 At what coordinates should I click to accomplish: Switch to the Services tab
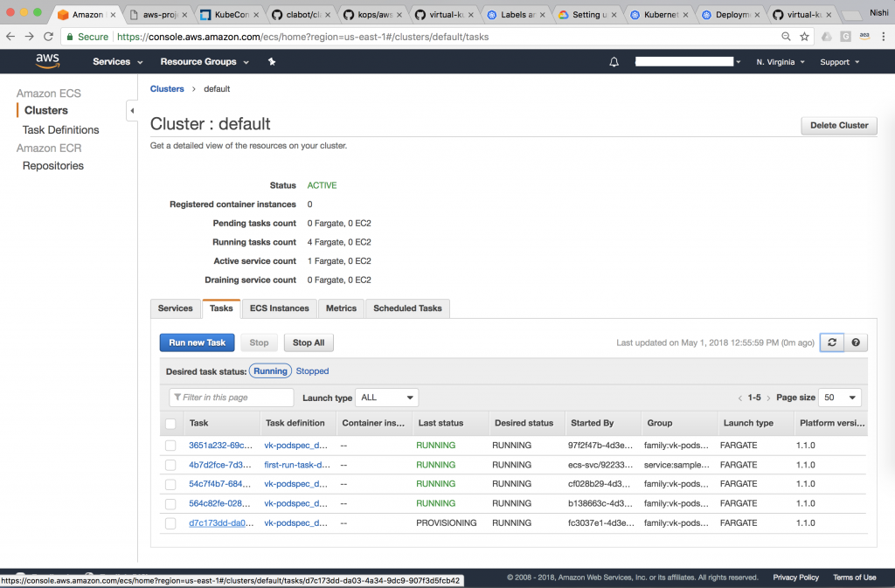click(x=175, y=308)
